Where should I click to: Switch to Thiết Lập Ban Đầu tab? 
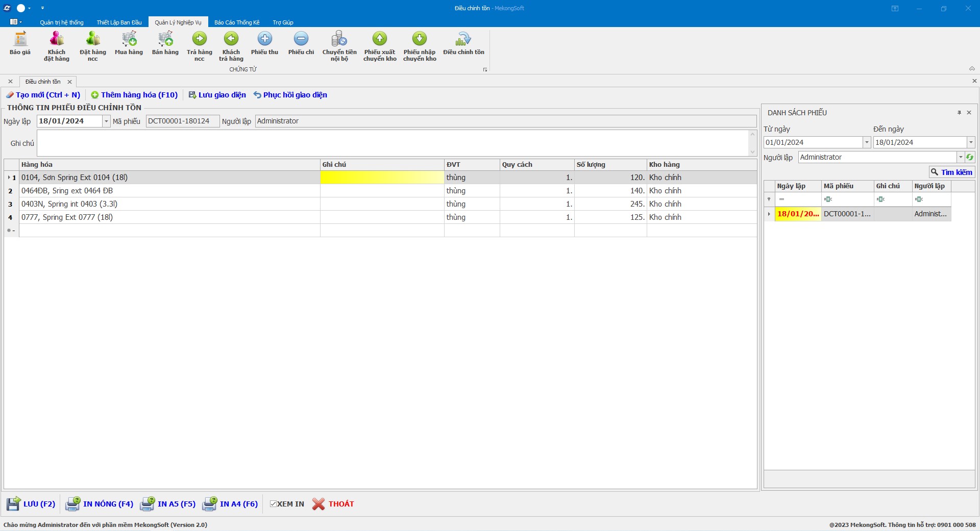point(119,22)
